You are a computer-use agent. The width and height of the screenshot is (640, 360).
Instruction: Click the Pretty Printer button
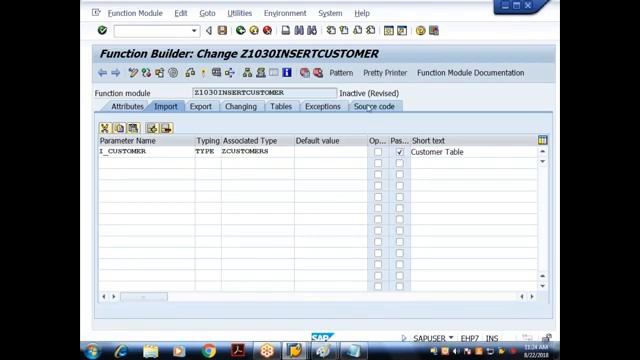pos(385,73)
